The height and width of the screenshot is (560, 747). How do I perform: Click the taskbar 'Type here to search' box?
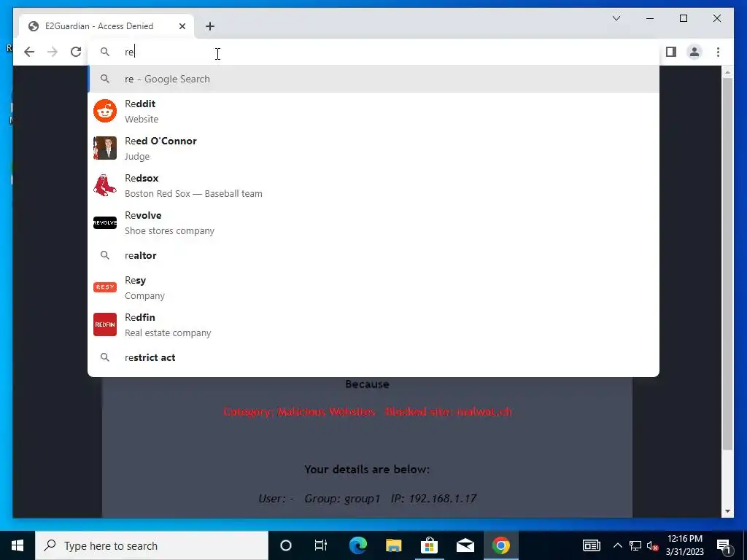[x=152, y=545]
